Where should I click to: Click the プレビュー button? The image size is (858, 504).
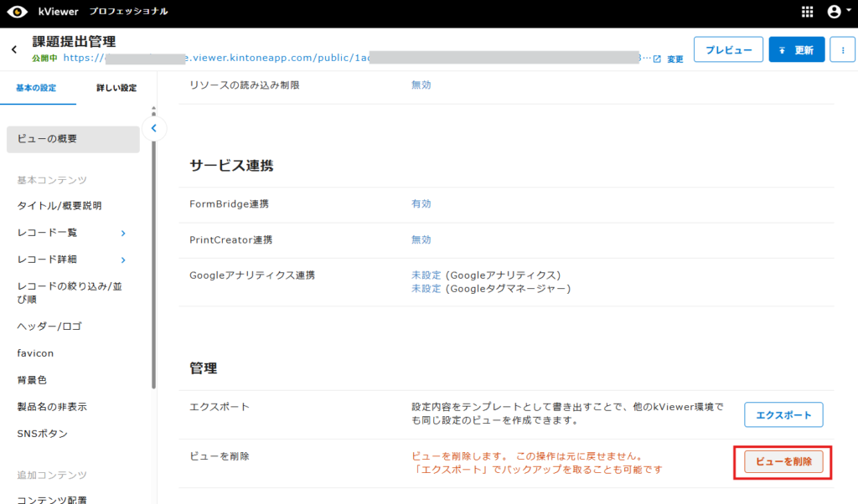coord(728,49)
